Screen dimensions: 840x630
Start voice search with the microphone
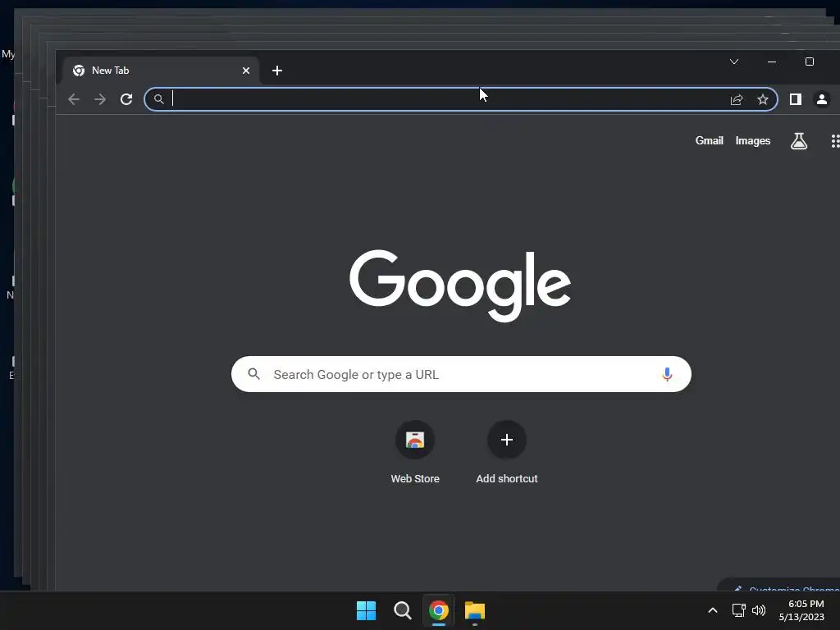(667, 374)
